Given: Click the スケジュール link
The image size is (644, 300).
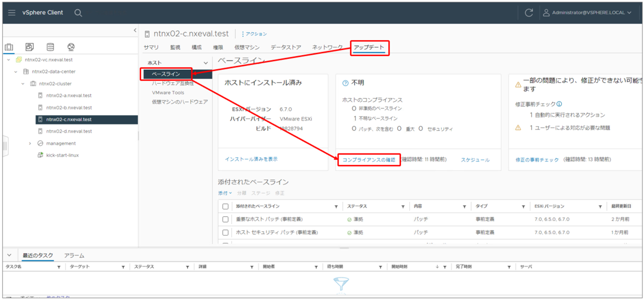Looking at the screenshot, I should pyautogui.click(x=475, y=160).
